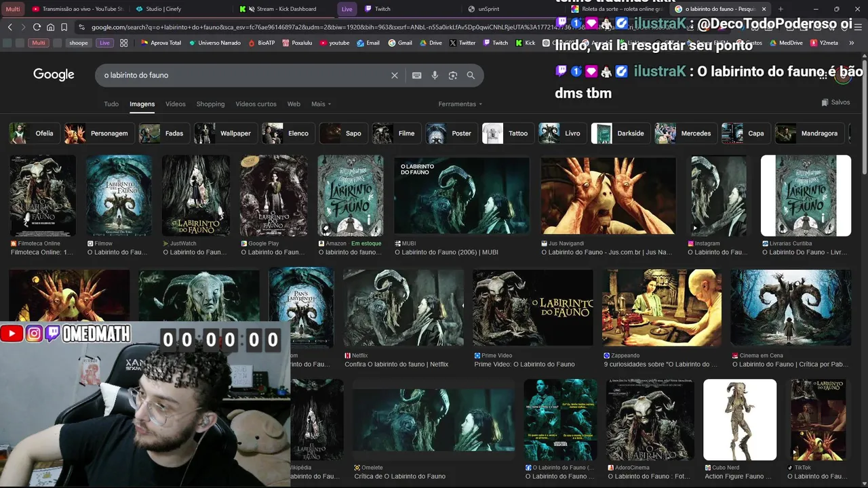Switch to the Shopping results tab
The height and width of the screenshot is (488, 868).
point(210,104)
